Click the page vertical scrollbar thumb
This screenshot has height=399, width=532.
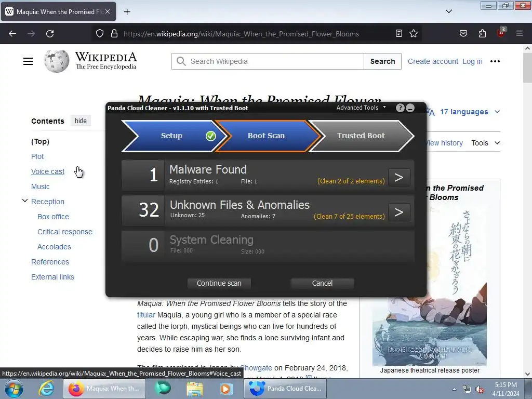click(527, 68)
